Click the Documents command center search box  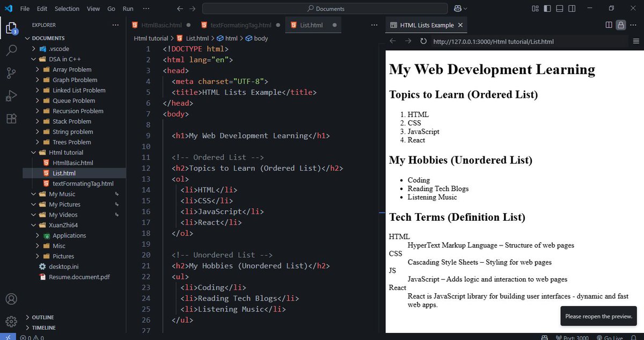(325, 9)
